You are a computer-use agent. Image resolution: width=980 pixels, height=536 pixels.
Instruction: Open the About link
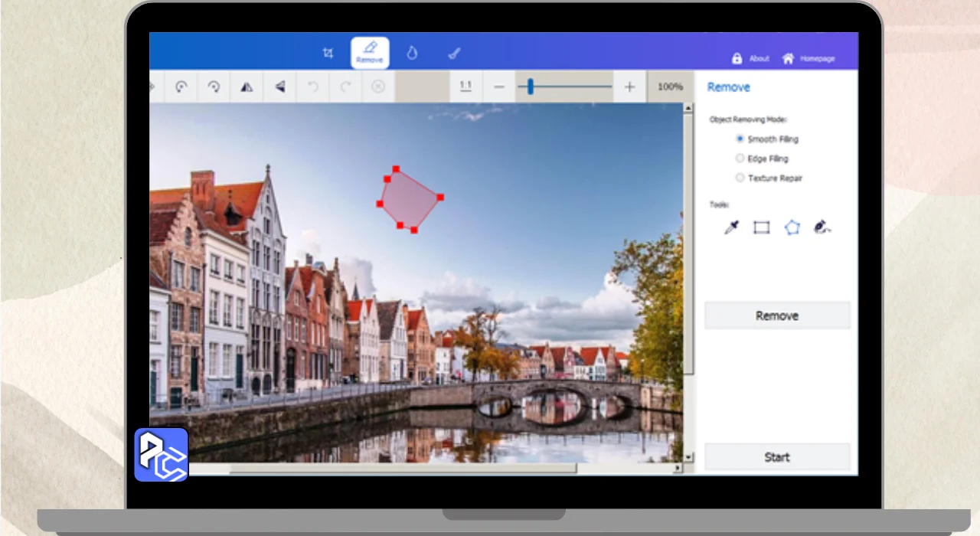point(750,58)
